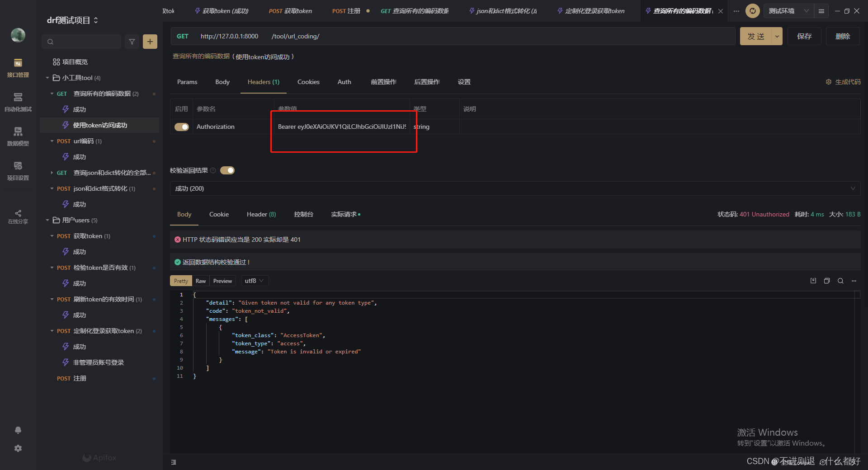Open the 前置操作 tab
The height and width of the screenshot is (470, 868).
383,82
